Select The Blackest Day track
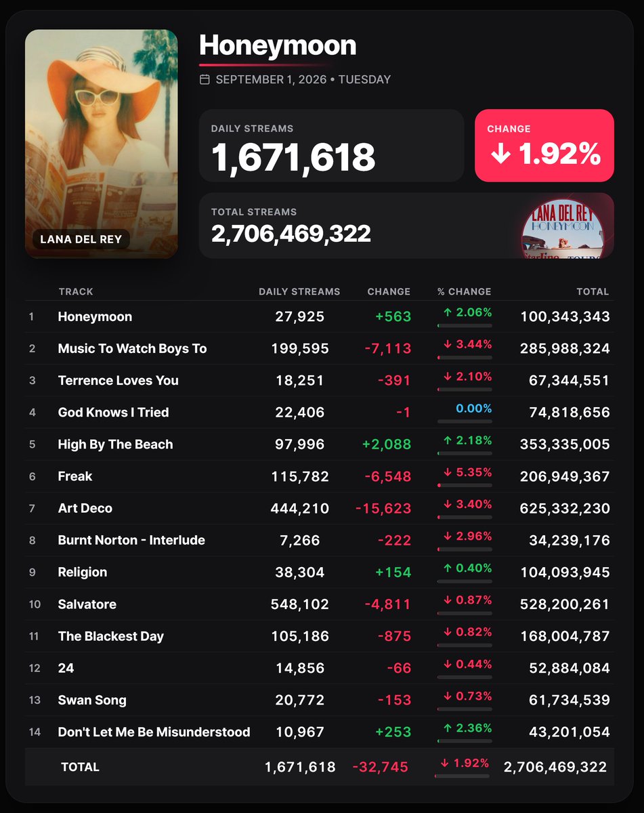The height and width of the screenshot is (813, 644). click(x=111, y=636)
